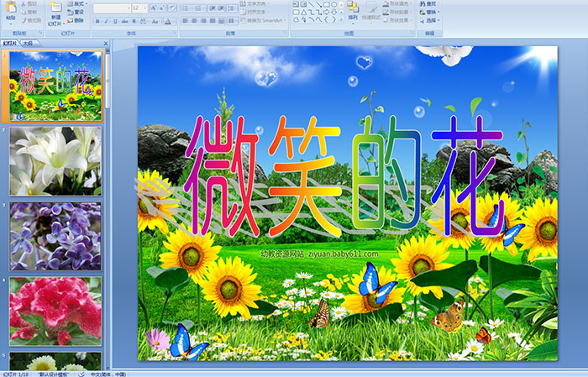Click the Shrink Font icon
This screenshot has width=588, height=377.
point(161,8)
